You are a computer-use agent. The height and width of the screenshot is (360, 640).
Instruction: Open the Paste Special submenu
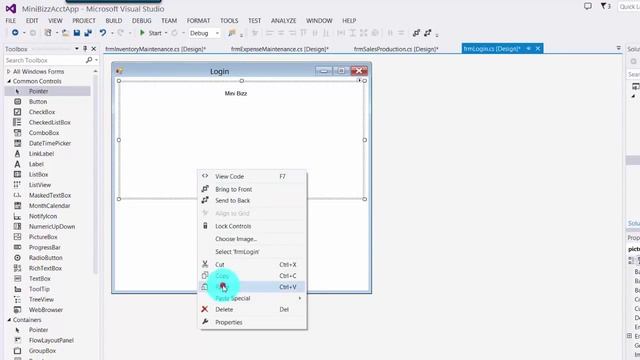click(x=252, y=298)
